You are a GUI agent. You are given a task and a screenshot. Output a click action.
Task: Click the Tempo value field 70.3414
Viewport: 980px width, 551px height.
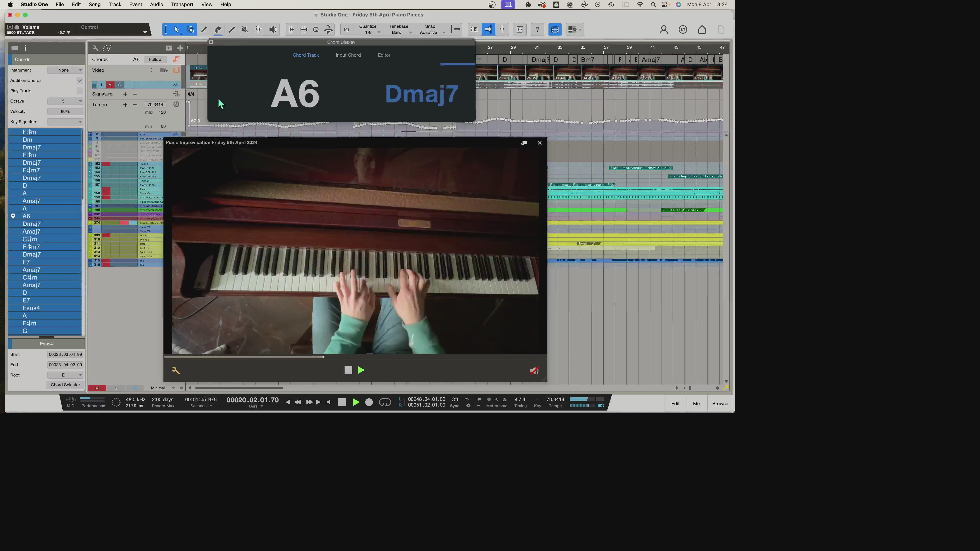coord(155,105)
